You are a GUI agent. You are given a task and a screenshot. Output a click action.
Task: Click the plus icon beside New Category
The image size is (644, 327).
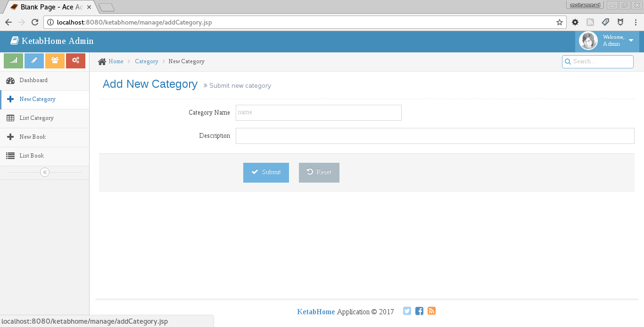click(10, 100)
